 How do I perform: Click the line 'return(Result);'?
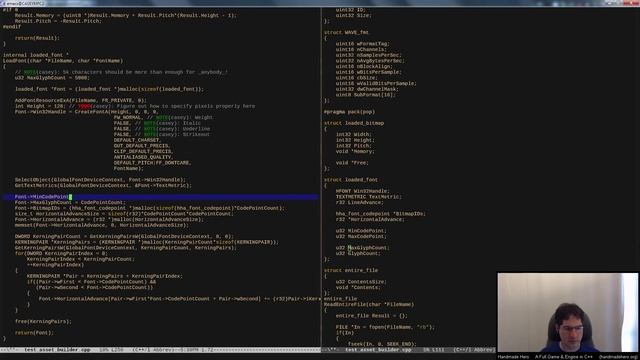37,38
